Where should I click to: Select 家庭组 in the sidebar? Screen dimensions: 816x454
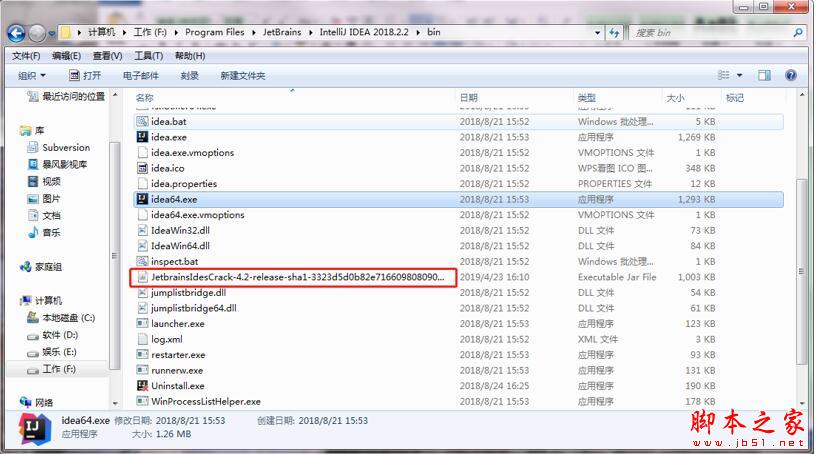coord(41,267)
